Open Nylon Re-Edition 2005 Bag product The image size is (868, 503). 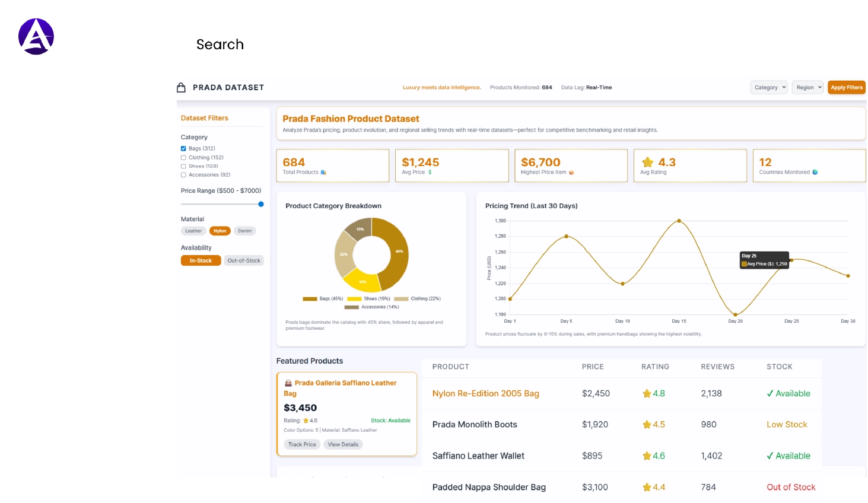coord(486,393)
